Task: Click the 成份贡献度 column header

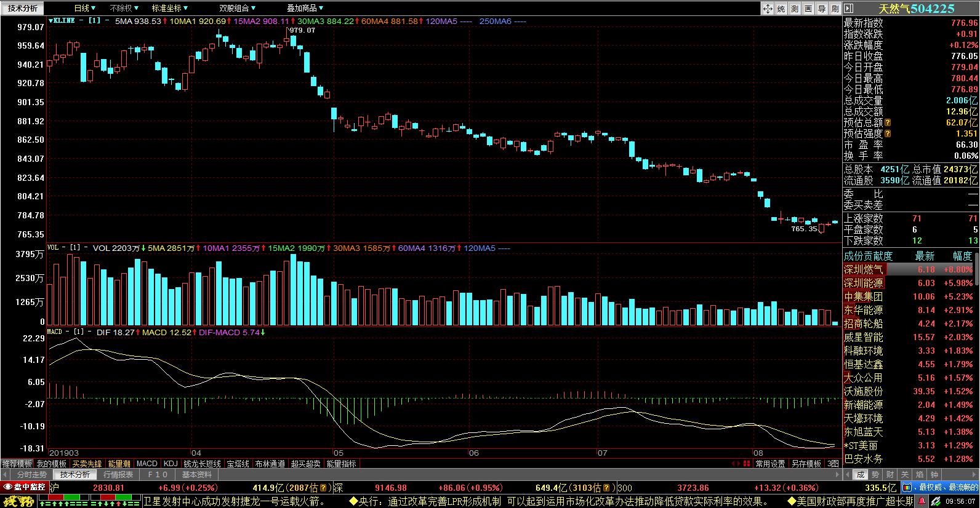Action: tap(868, 256)
